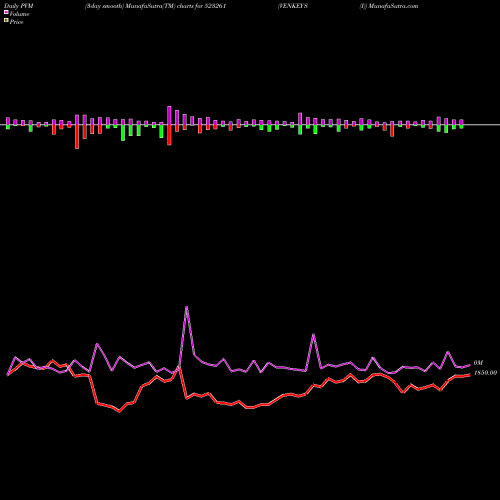Select the 'Volume' legend label

(19, 14)
